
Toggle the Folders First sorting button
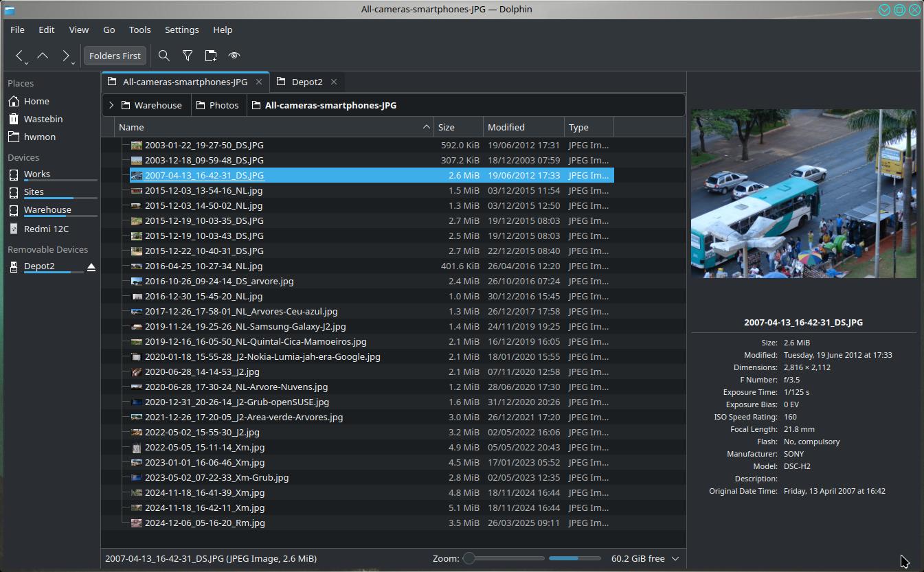115,56
